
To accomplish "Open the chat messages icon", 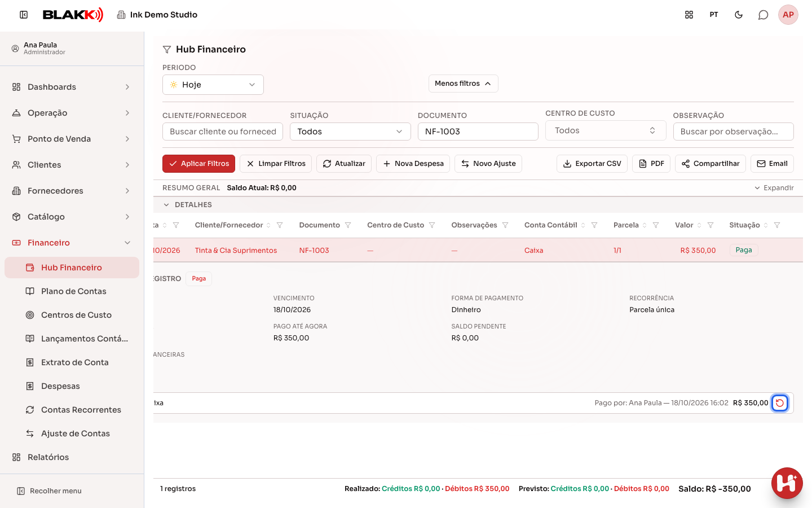I will pos(763,15).
